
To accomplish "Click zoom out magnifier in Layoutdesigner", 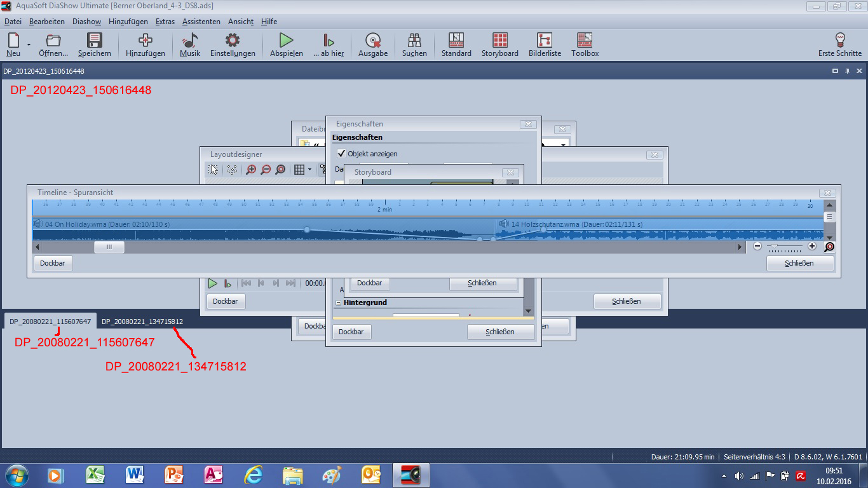I will pyautogui.click(x=266, y=170).
